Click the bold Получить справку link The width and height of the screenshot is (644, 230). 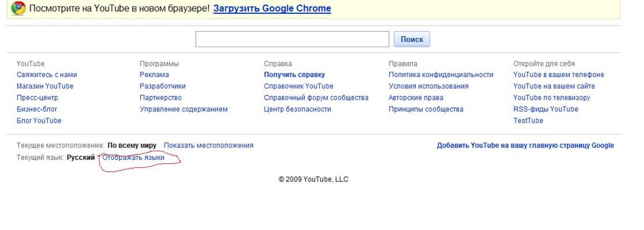click(295, 75)
